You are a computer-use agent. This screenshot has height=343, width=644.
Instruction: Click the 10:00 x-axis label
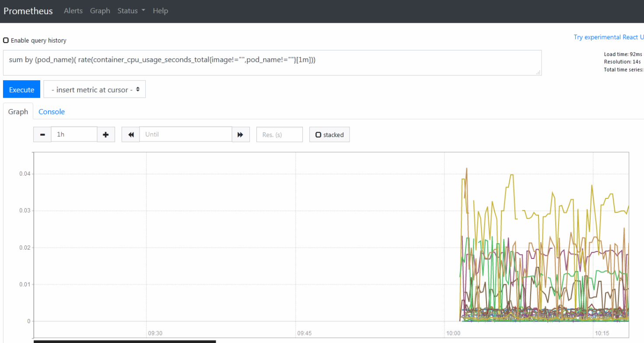click(x=453, y=333)
